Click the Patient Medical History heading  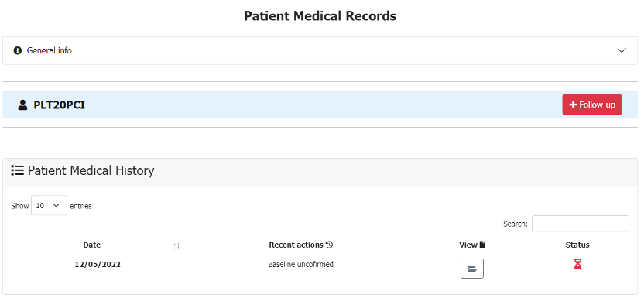click(91, 170)
